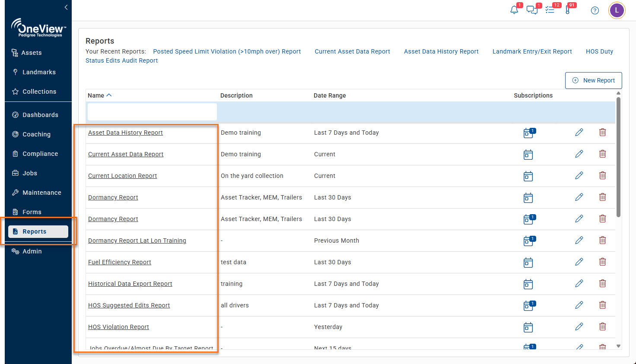636x364 pixels.
Task: Click the Date Range column header
Action: (x=330, y=95)
